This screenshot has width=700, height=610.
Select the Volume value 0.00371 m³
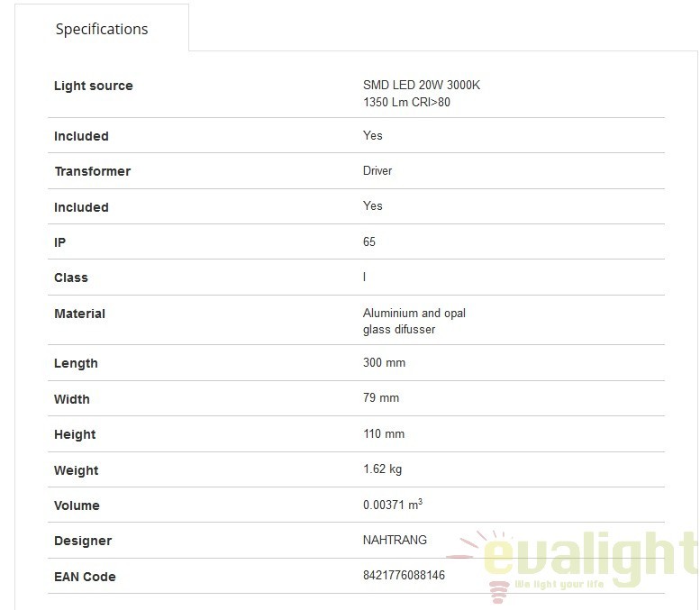click(393, 505)
